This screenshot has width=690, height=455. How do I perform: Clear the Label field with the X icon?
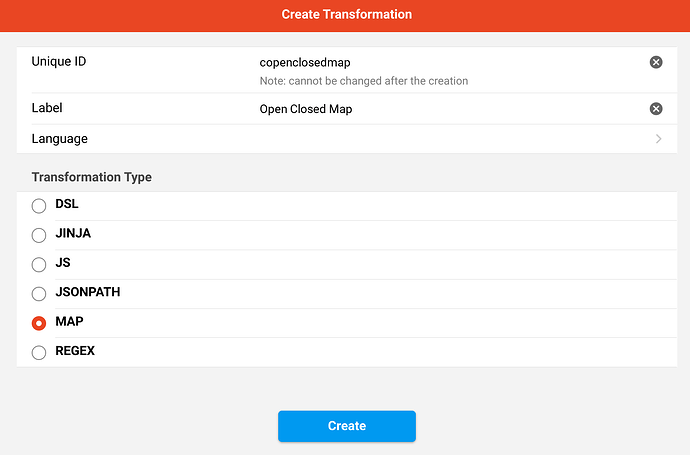tap(656, 109)
